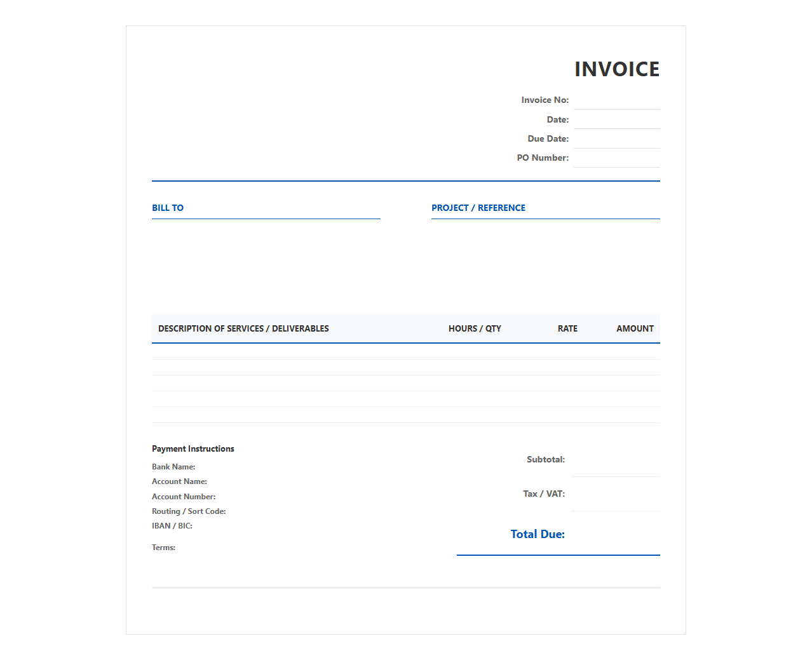Image resolution: width=812 pixels, height=660 pixels.
Task: Click the 'Tax / VAT:' label
Action: point(544,494)
